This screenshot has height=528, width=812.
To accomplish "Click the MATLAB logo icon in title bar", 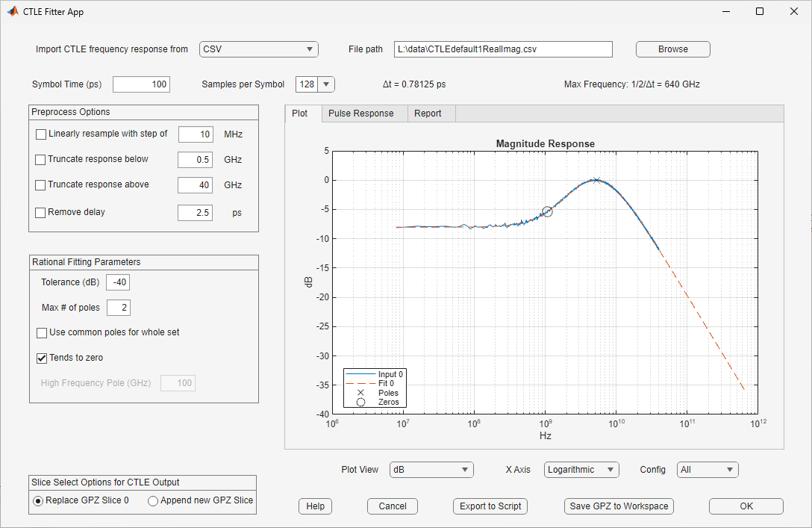I will pos(12,11).
